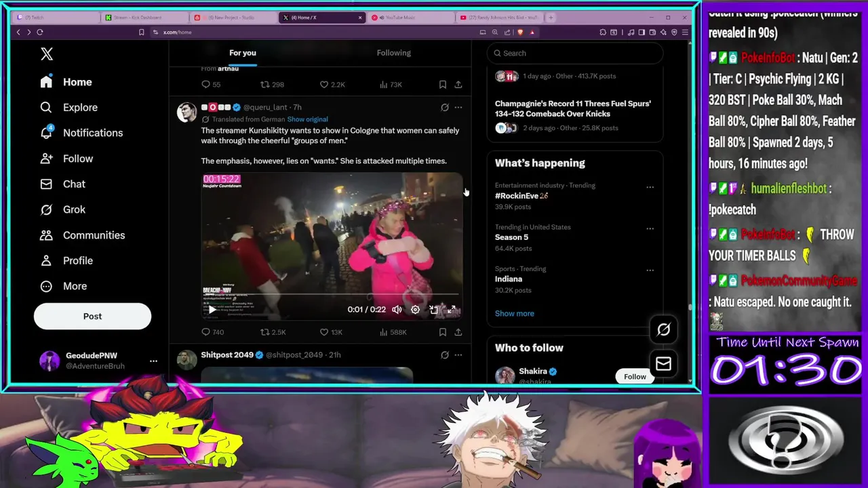The image size is (868, 488).
Task: View analytics for post with 73K views
Action: click(391, 85)
